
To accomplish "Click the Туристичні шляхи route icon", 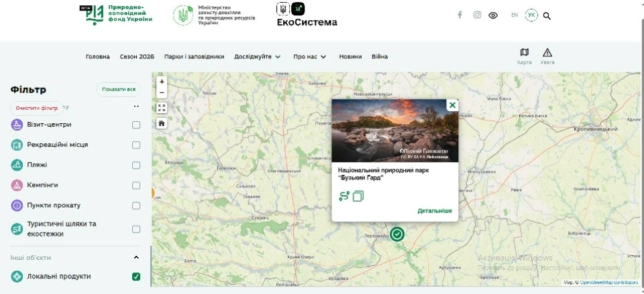I will click(17, 229).
